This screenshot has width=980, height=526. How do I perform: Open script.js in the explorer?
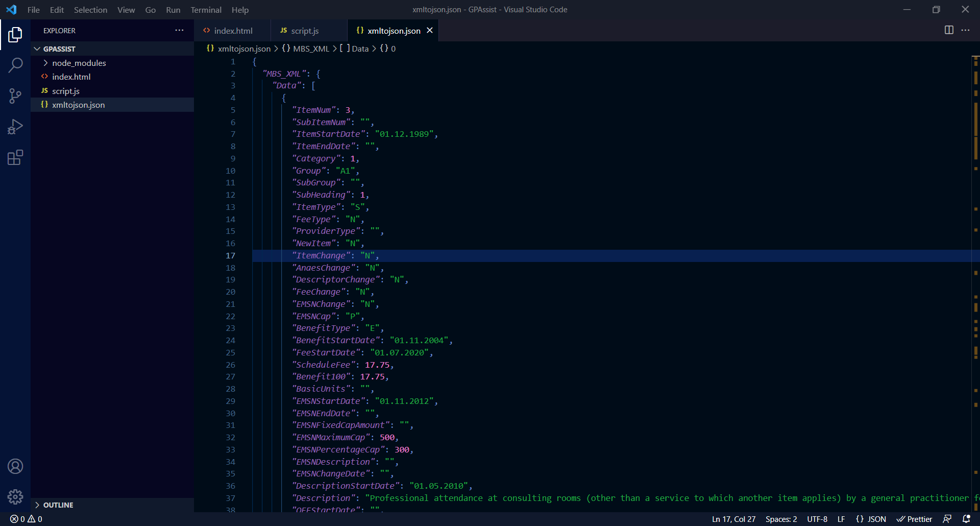112,91
